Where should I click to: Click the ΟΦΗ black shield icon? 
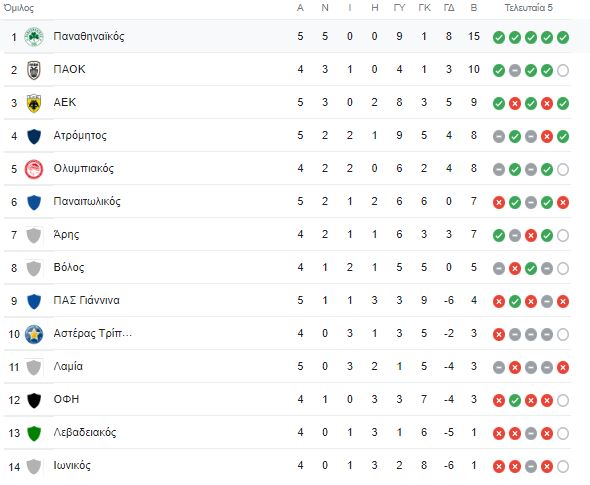point(34,400)
